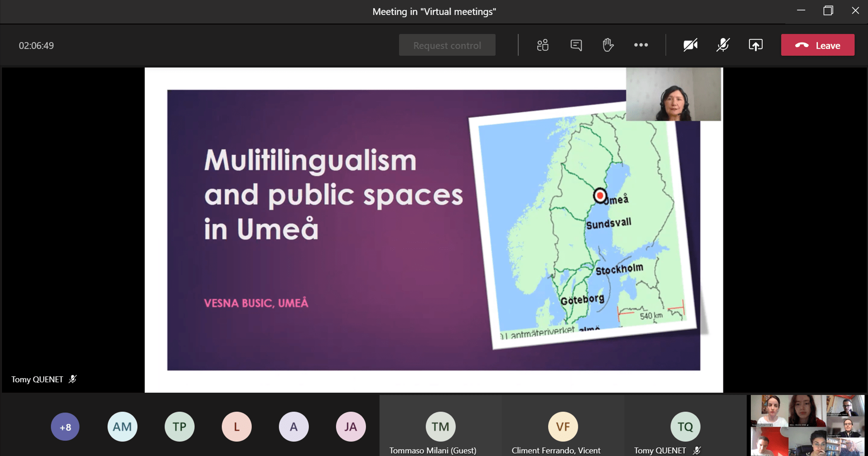Click the Request control button
The width and height of the screenshot is (868, 456).
(447, 45)
